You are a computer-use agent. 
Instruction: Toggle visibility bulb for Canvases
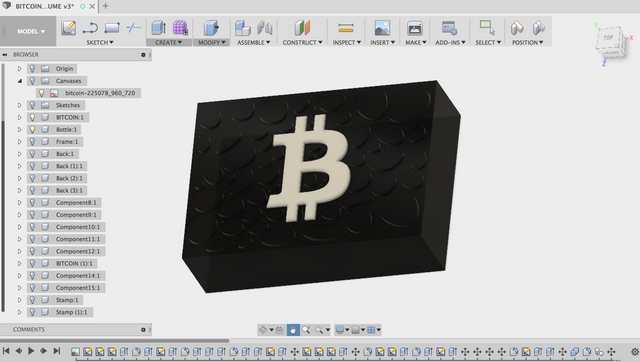pos(32,81)
